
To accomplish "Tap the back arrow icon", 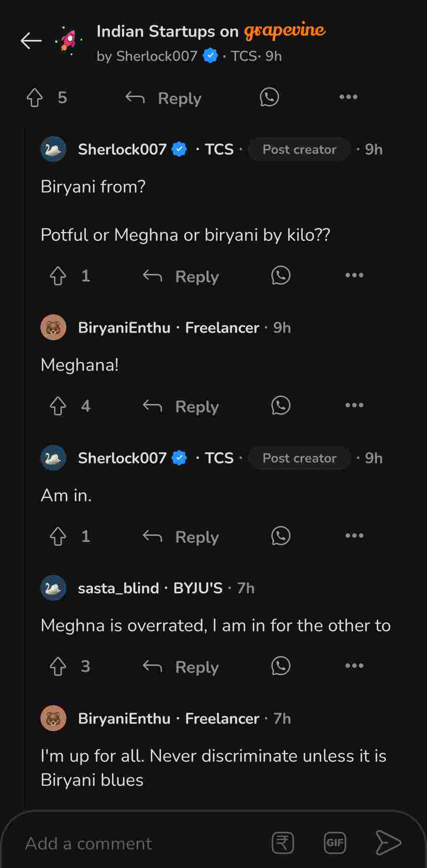I will [31, 41].
